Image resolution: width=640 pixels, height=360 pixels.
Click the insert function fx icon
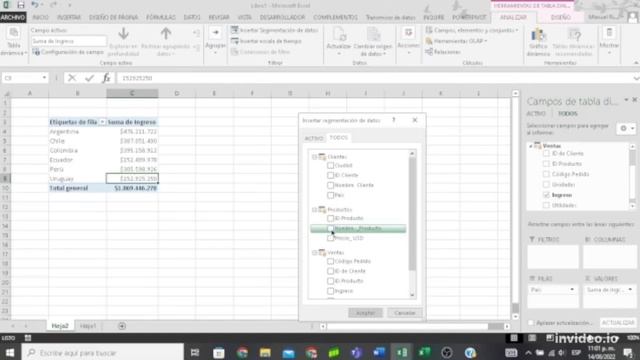click(106, 78)
